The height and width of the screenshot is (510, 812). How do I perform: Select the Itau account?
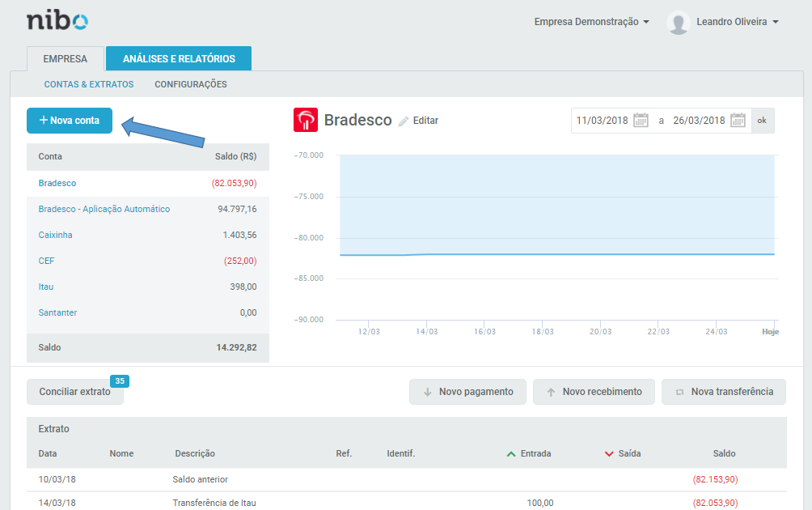[x=45, y=287]
